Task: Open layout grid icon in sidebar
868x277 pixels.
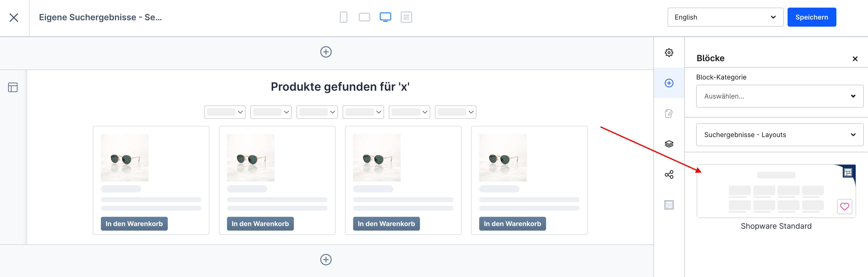Action: tap(669, 205)
